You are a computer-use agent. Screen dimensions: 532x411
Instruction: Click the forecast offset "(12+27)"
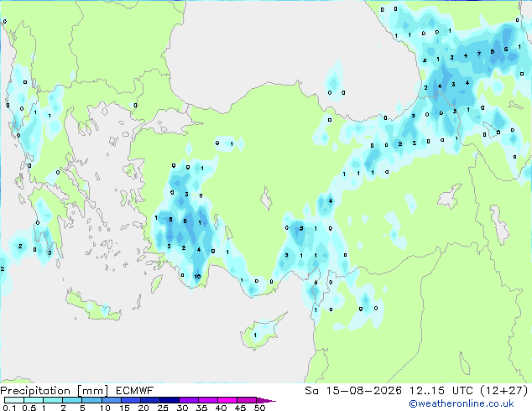click(x=504, y=391)
